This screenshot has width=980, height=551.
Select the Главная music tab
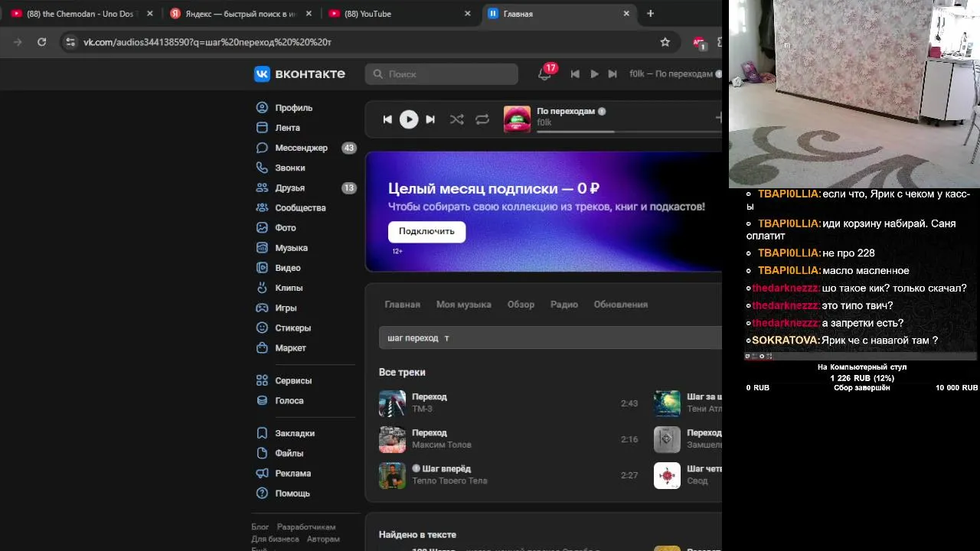click(403, 305)
